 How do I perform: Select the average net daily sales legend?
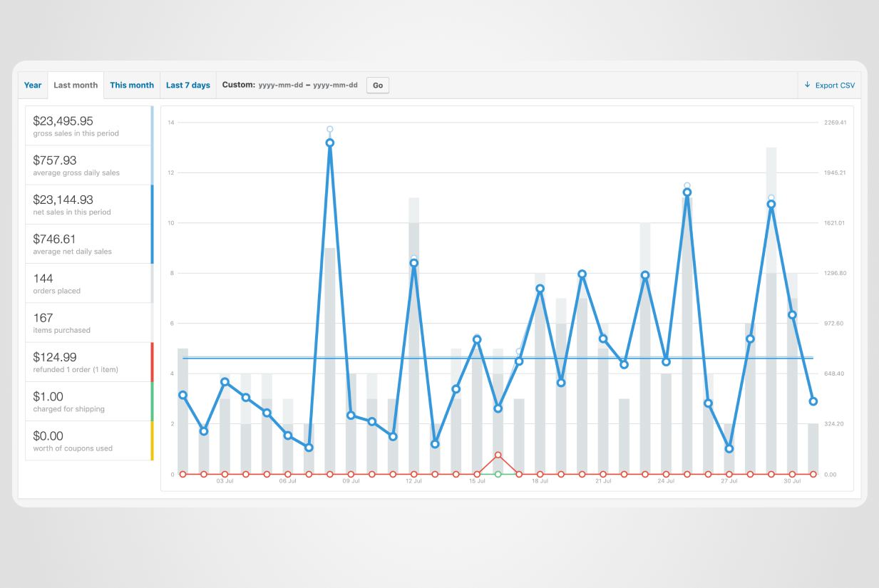(88, 244)
